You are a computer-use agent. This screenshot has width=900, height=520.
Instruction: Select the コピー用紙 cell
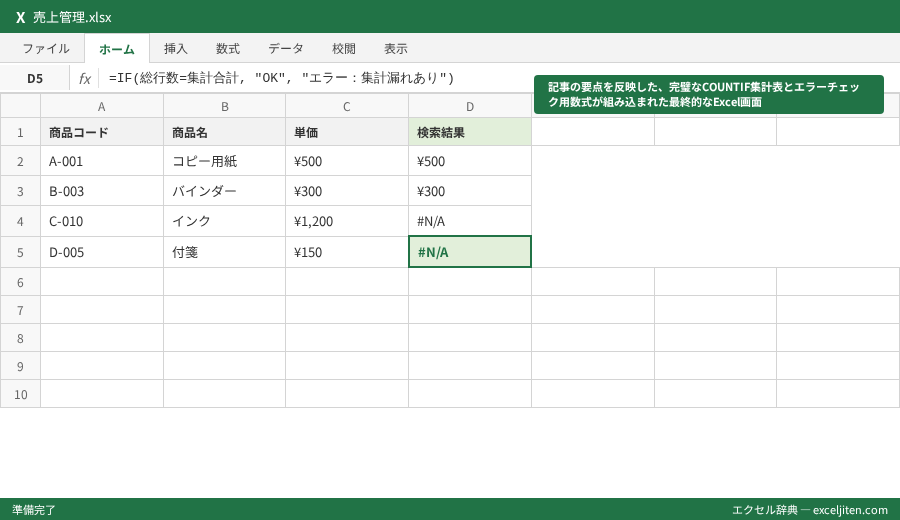[224, 161]
